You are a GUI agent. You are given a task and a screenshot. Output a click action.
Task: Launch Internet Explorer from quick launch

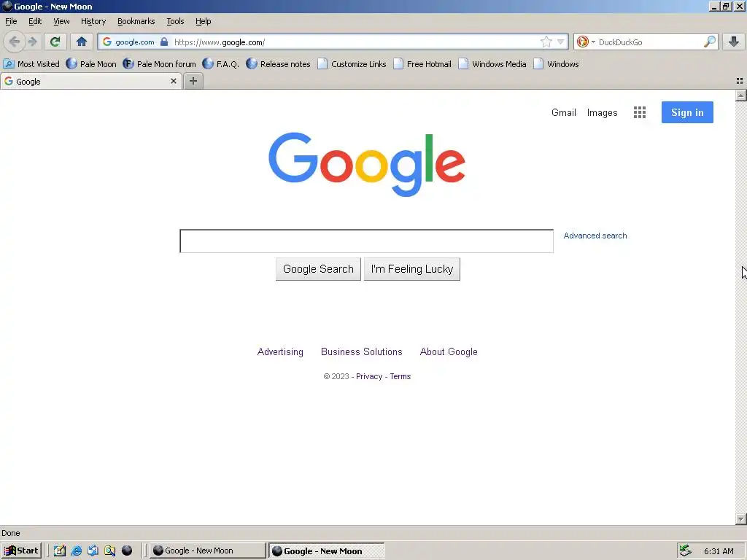pos(76,551)
